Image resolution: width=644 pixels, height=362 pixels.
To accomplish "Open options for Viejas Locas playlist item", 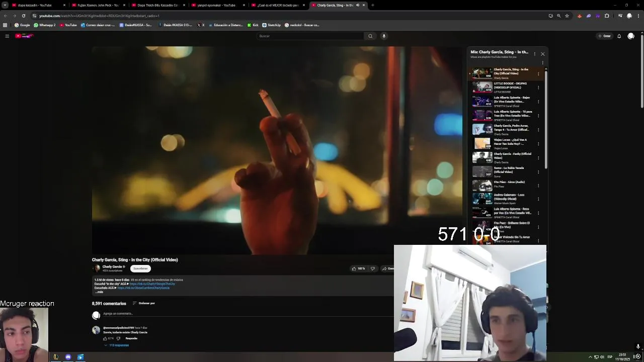I will (x=538, y=144).
